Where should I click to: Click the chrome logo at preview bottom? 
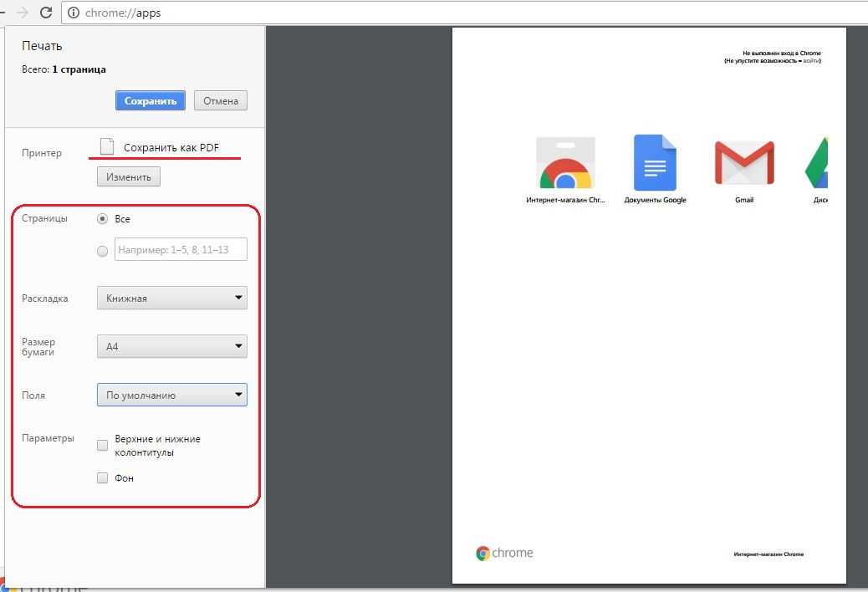click(x=504, y=553)
